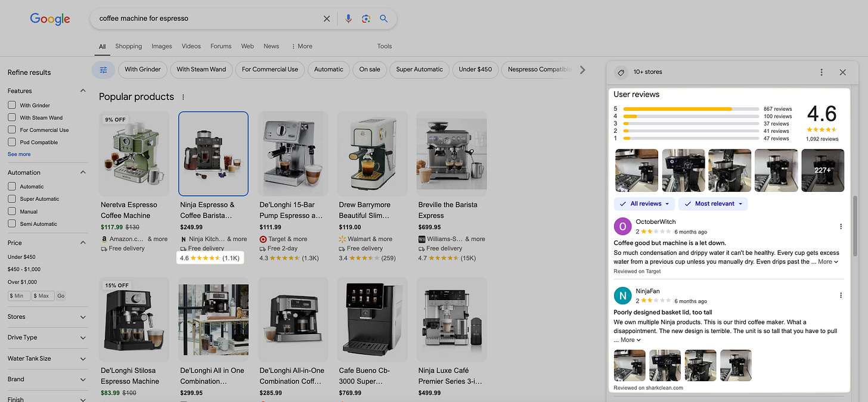Open Popular products three-dot menu
Screen dimensions: 868x402
click(183, 97)
